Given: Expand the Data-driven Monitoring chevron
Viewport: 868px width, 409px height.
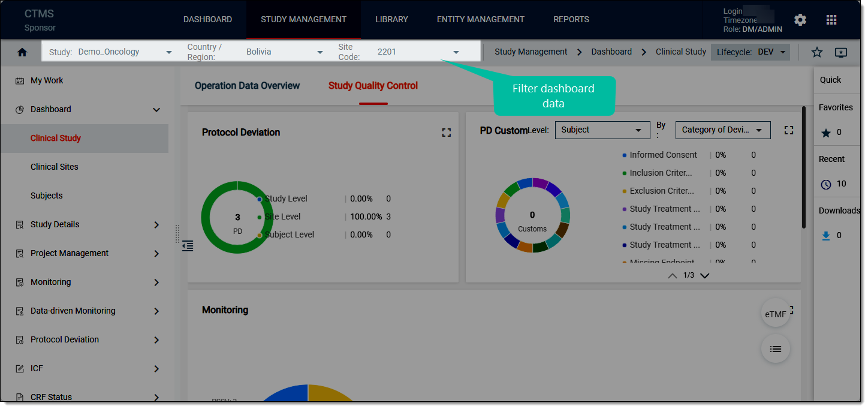Looking at the screenshot, I should click(x=156, y=311).
